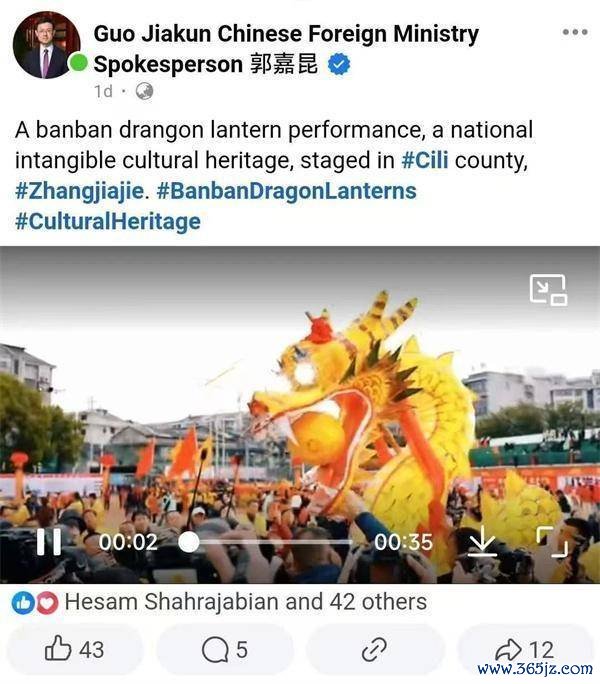
Task: Click the blue verified badge
Action: 339,65
